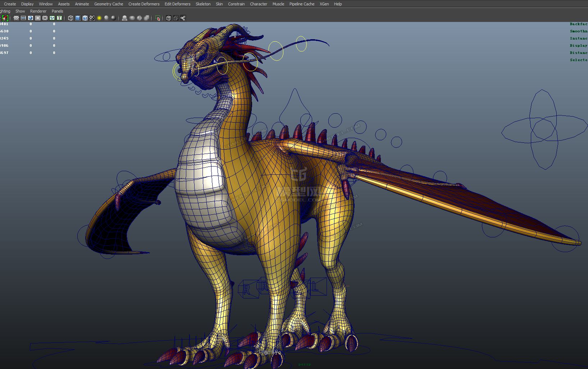This screenshot has height=369, width=588.
Task: Open the Skeleton menu
Action: (x=203, y=4)
